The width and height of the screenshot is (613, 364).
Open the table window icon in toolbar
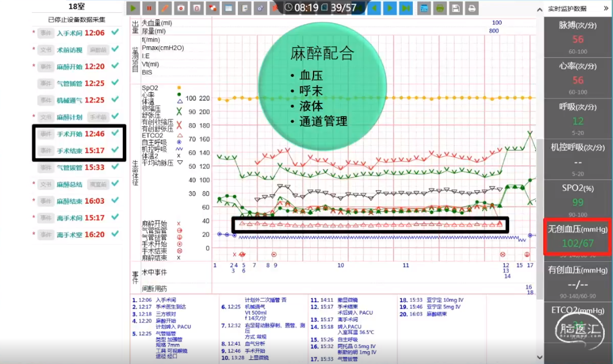tap(229, 8)
